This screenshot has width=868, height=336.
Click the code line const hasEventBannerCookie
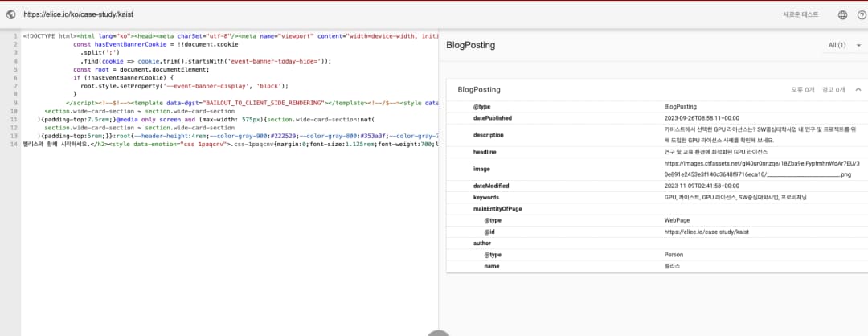[156, 44]
